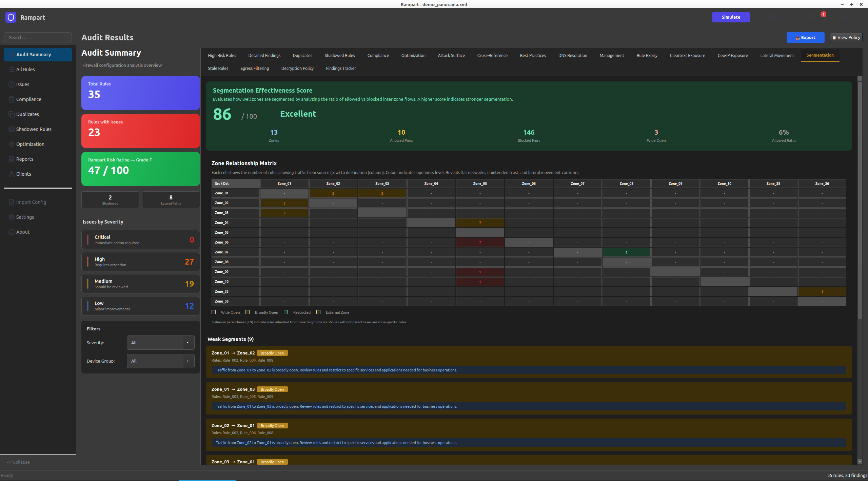Click the Broadly Open legend box

tap(248, 312)
